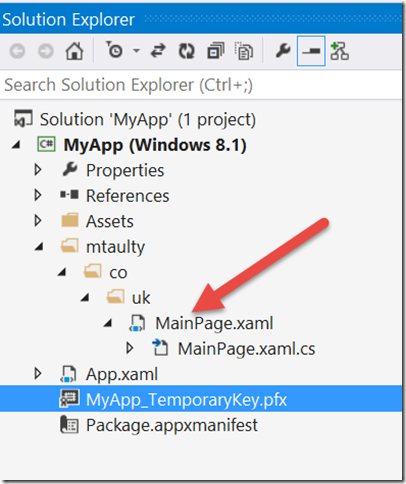Click the wrench icon beside Properties node

[x=70, y=169]
